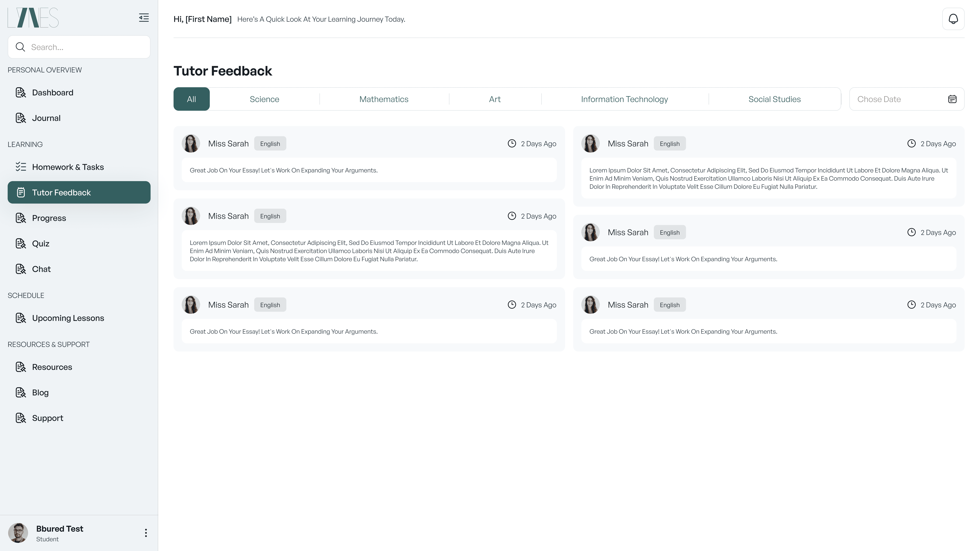Click the Homework & Tasks checklist icon
Screen dimensions: 980x551
pos(21,167)
